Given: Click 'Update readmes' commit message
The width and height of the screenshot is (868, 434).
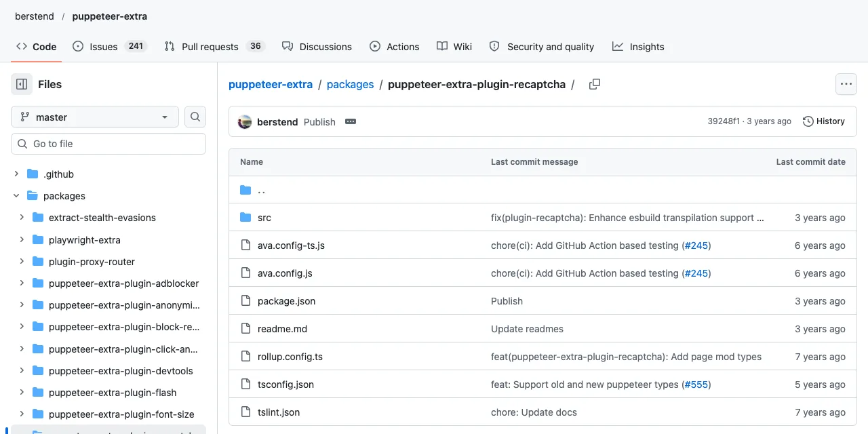Looking at the screenshot, I should tap(527, 329).
